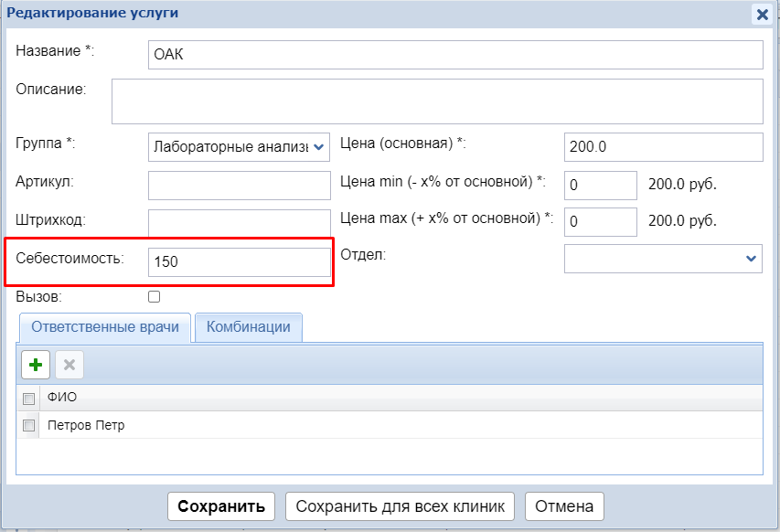780x532 pixels.
Task: Click the green plus add doctor icon
Action: (36, 366)
